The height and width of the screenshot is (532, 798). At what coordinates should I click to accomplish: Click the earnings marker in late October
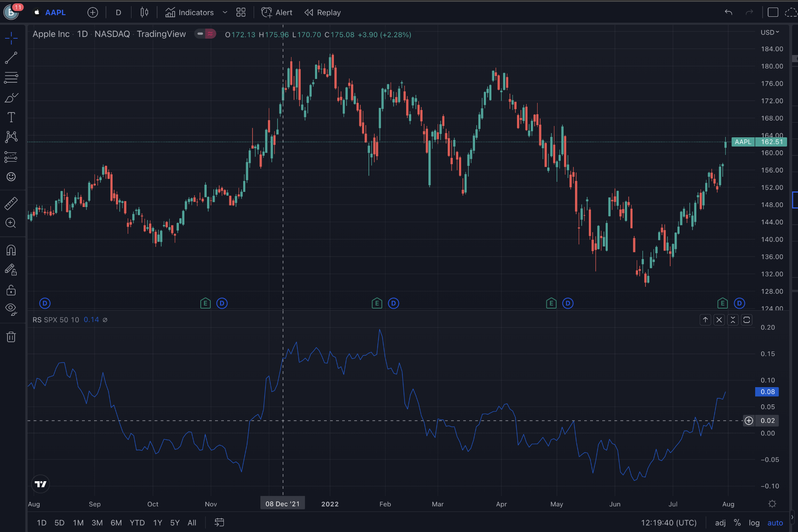click(x=205, y=303)
